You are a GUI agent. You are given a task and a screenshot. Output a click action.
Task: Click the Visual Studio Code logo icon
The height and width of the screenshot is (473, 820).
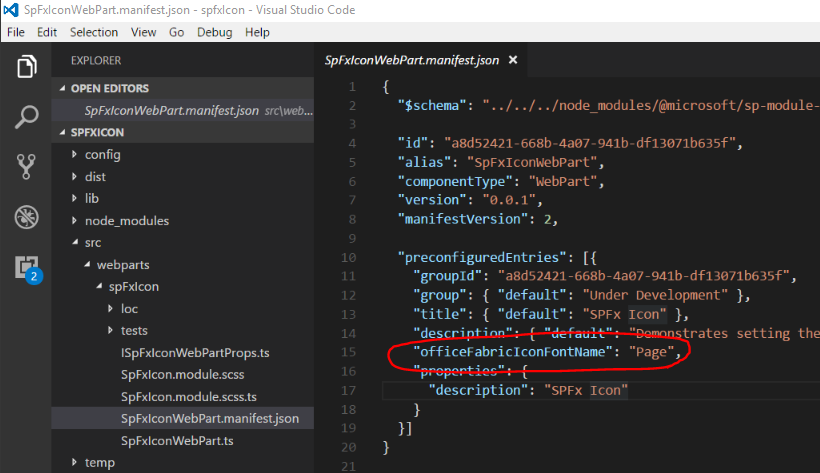[x=11, y=10]
